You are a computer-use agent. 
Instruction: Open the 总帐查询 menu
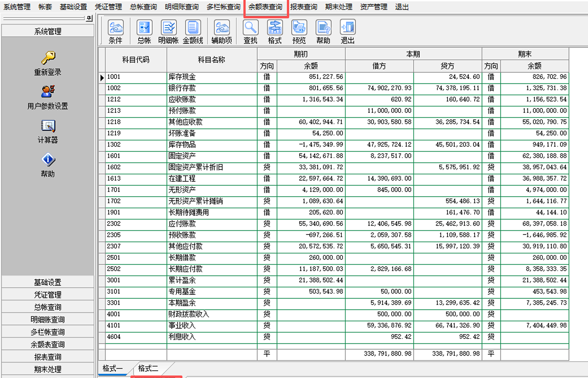[x=143, y=7]
